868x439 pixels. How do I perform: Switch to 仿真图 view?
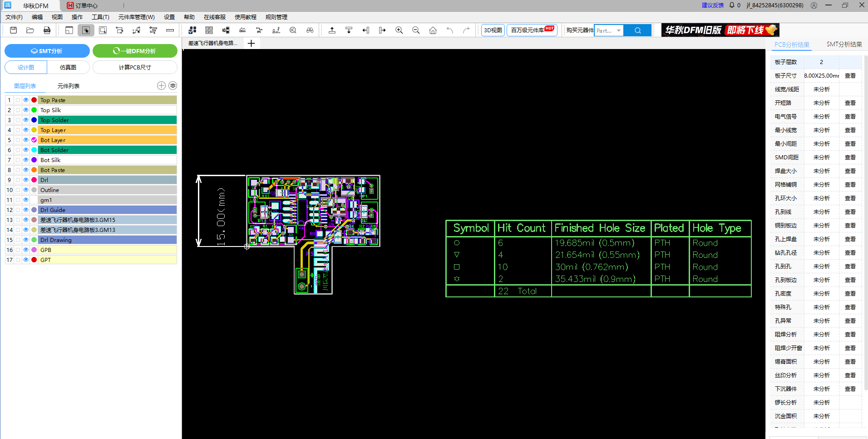click(68, 67)
